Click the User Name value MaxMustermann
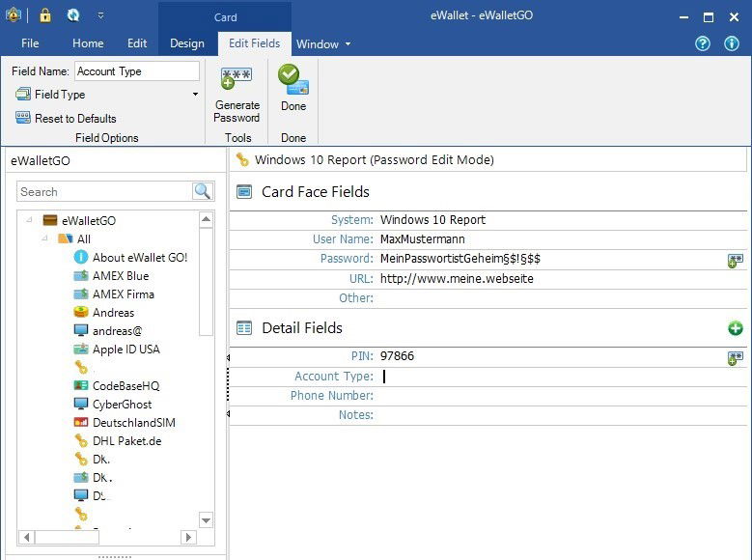 423,239
